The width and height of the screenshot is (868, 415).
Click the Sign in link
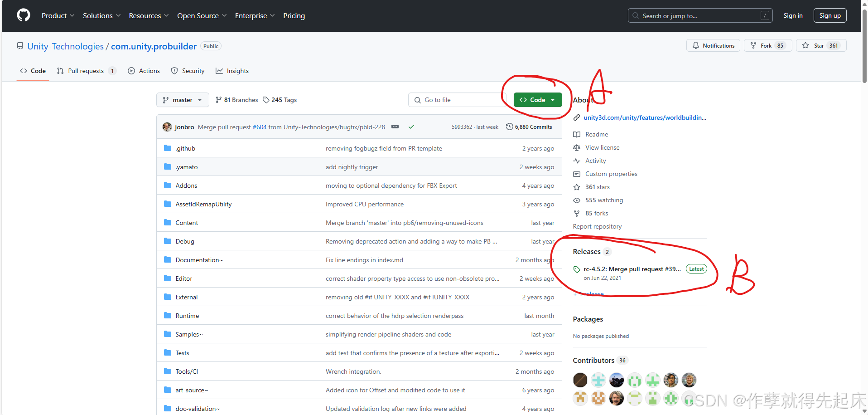(793, 15)
